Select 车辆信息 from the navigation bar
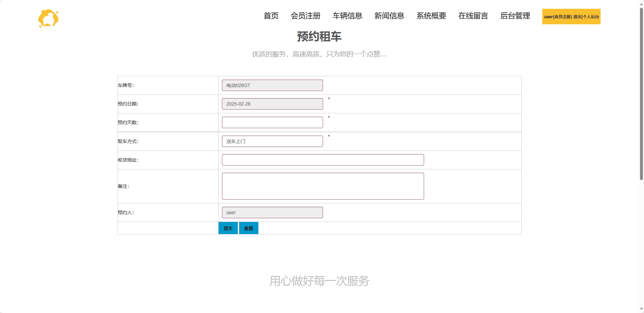This screenshot has width=644, height=313. pos(347,16)
